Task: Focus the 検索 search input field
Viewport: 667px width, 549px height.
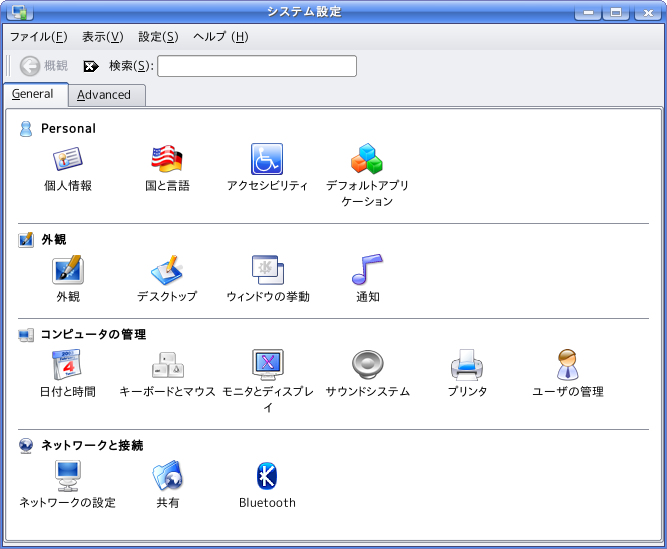Action: pos(257,66)
